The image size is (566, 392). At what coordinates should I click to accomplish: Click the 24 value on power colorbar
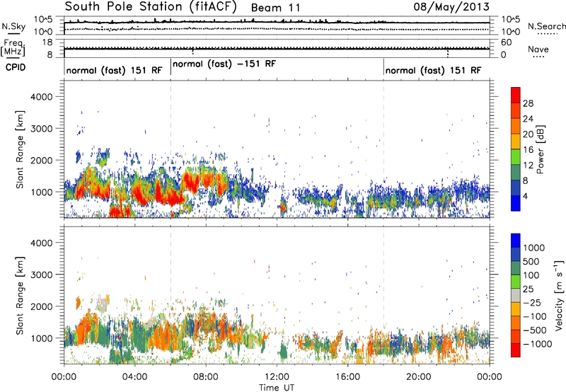(x=528, y=119)
